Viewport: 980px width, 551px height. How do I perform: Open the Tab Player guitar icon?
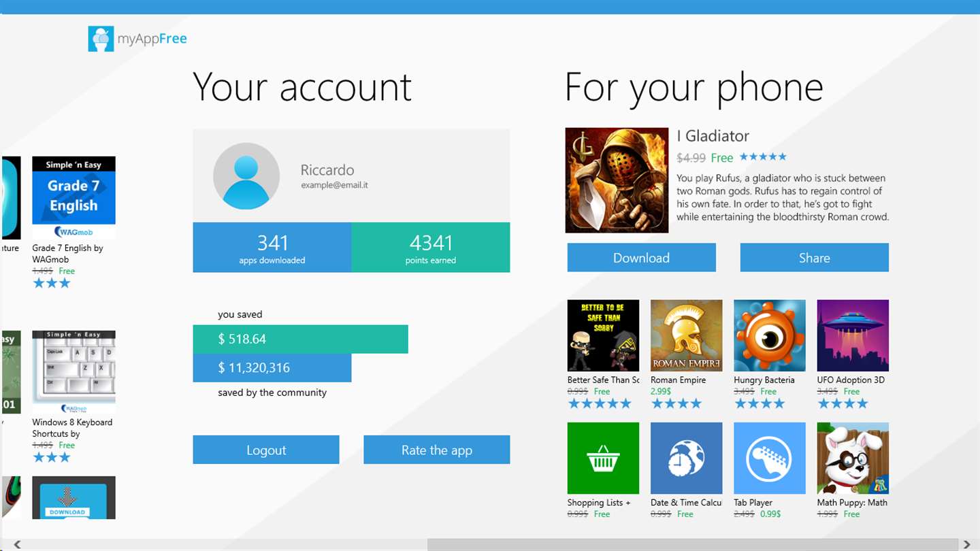tap(770, 458)
